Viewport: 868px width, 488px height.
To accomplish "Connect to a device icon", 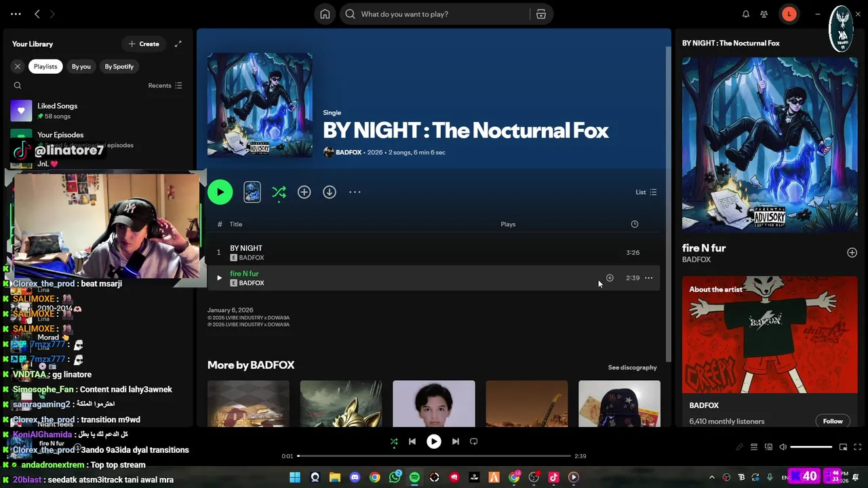I will (768, 447).
